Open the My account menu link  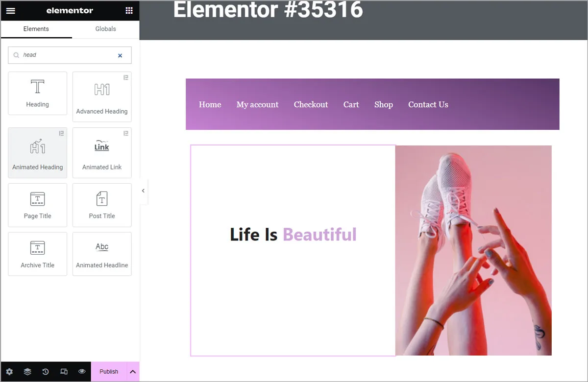257,104
